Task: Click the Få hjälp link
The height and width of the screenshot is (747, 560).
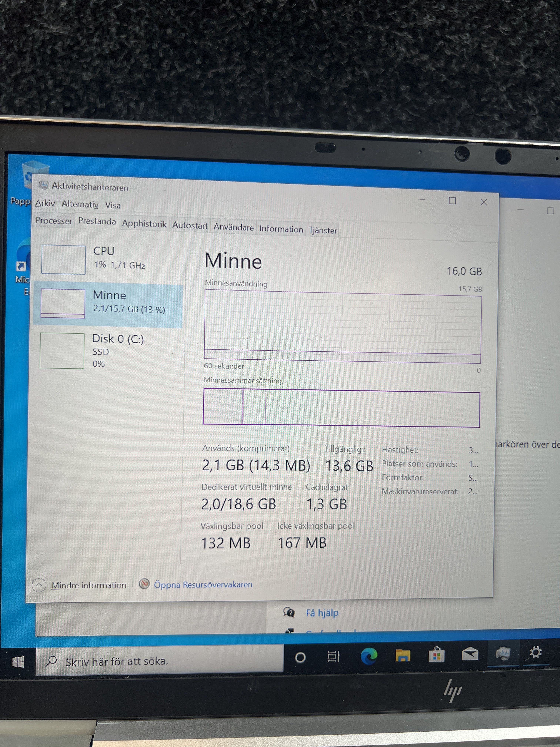Action: point(322,613)
